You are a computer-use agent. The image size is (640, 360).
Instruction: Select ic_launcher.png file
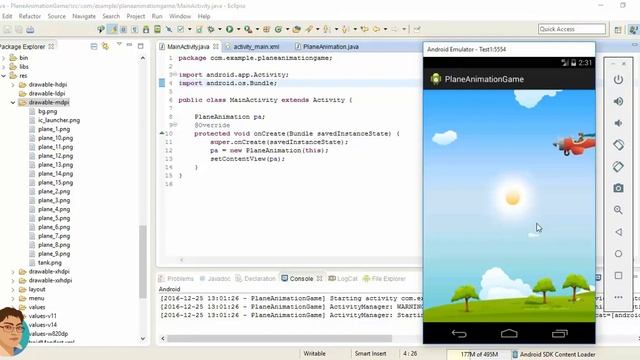pos(55,120)
